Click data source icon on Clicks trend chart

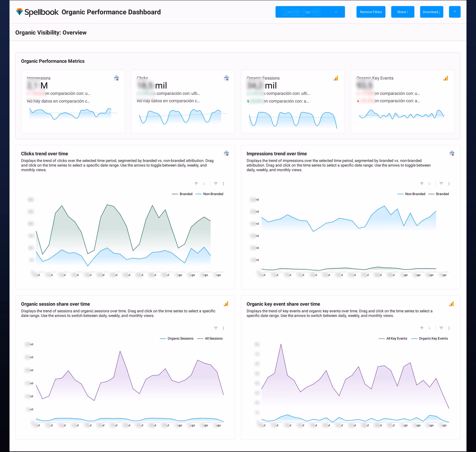[226, 154]
